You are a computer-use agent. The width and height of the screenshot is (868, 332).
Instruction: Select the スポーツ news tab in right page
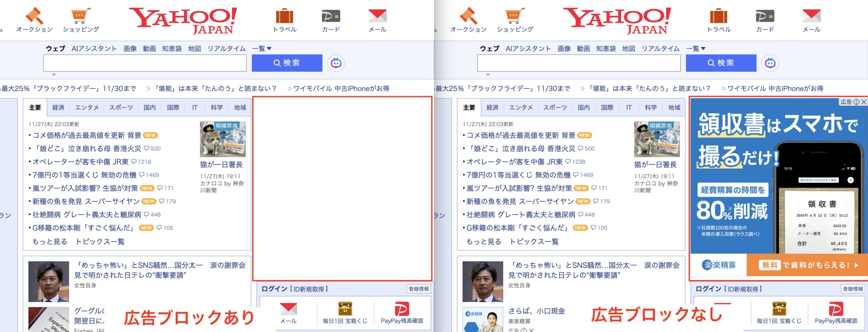[x=555, y=108]
